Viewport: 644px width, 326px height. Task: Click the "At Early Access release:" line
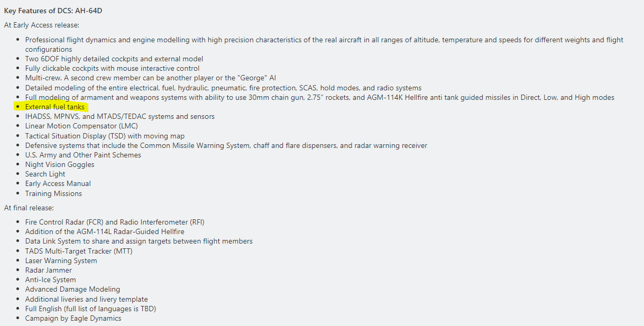point(42,25)
